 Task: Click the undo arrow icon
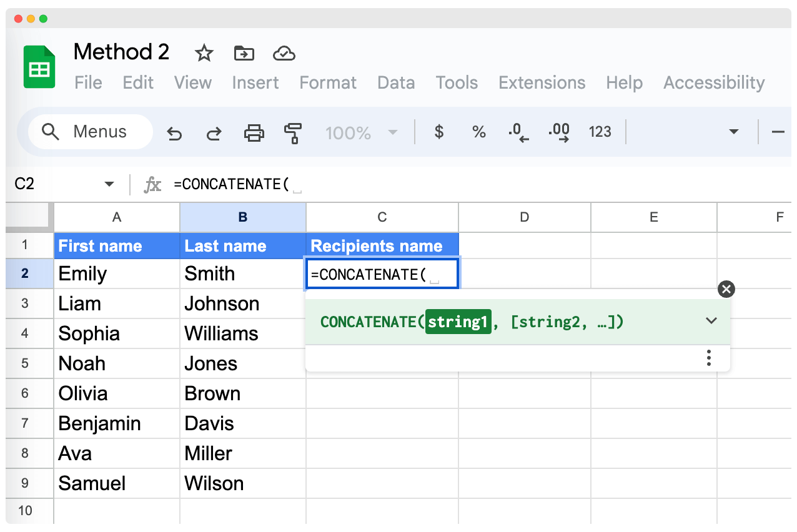174,133
